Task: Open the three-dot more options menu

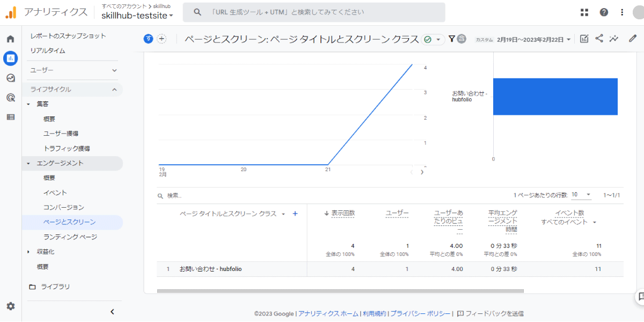Action: coord(622,12)
